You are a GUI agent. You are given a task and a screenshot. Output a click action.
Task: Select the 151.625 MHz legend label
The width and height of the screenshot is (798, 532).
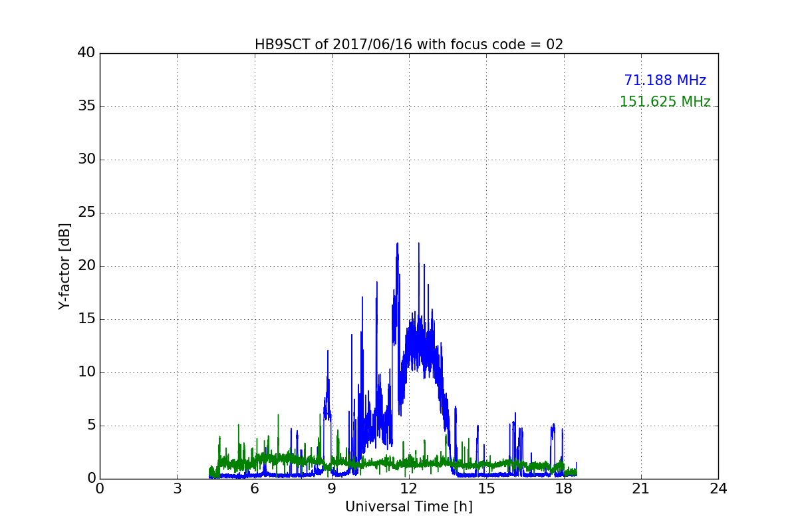pos(665,102)
